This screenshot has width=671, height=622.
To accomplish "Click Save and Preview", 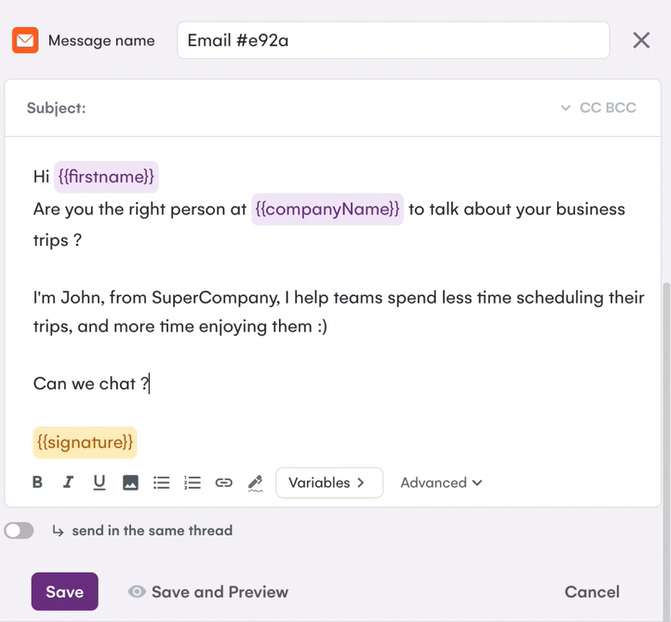I will [x=208, y=592].
